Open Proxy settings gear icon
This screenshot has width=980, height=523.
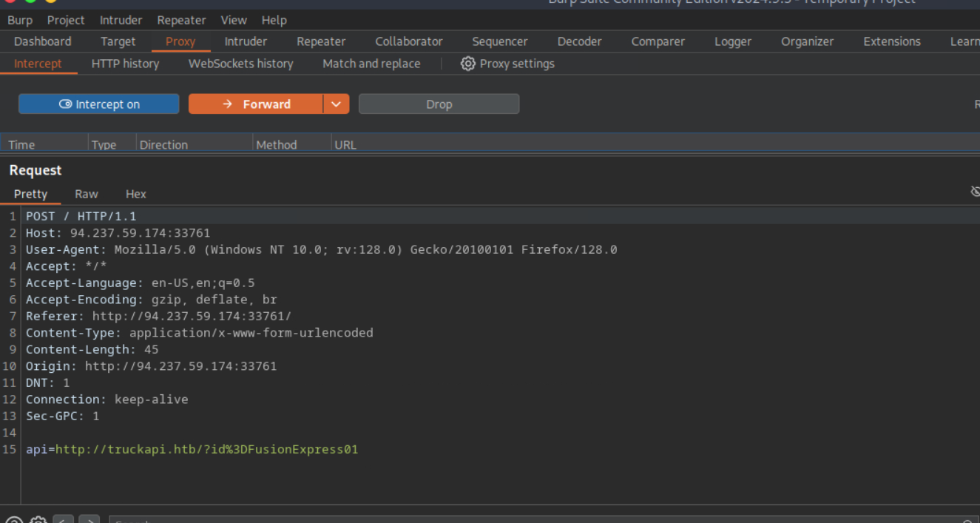[x=467, y=64]
